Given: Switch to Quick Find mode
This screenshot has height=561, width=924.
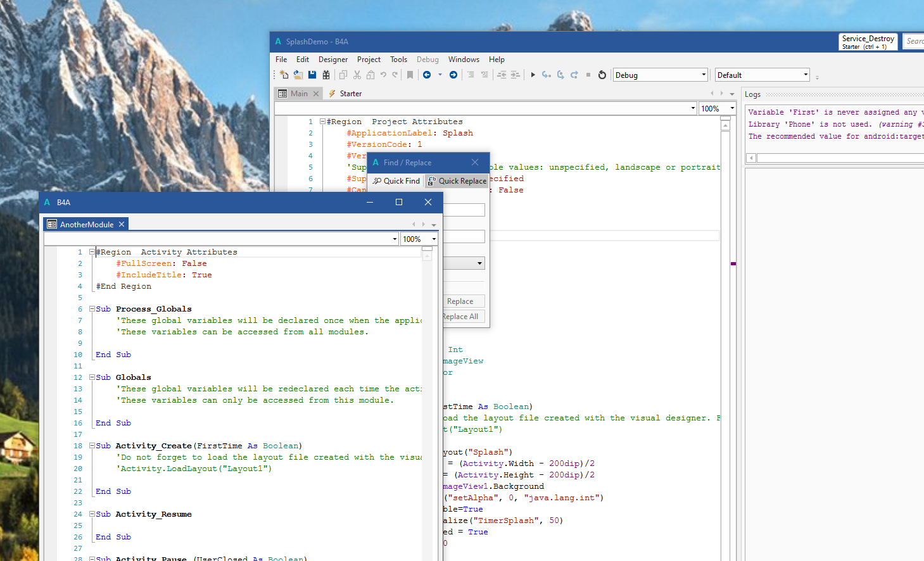Looking at the screenshot, I should pos(396,180).
